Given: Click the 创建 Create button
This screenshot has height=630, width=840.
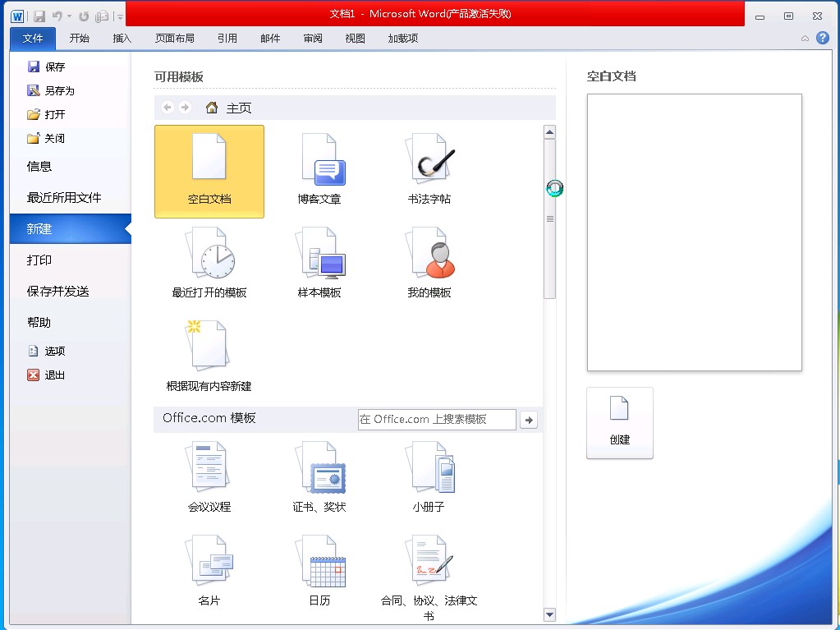Looking at the screenshot, I should (619, 422).
